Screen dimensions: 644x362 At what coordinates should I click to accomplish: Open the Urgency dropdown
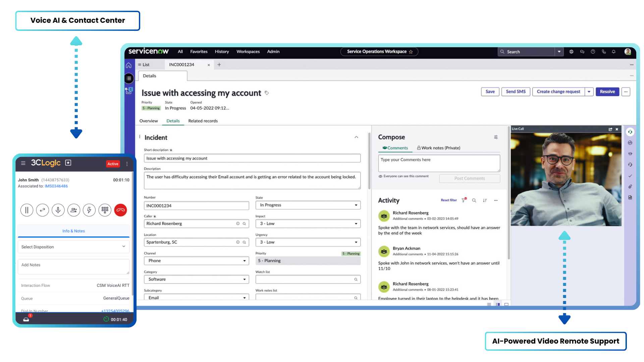(308, 242)
